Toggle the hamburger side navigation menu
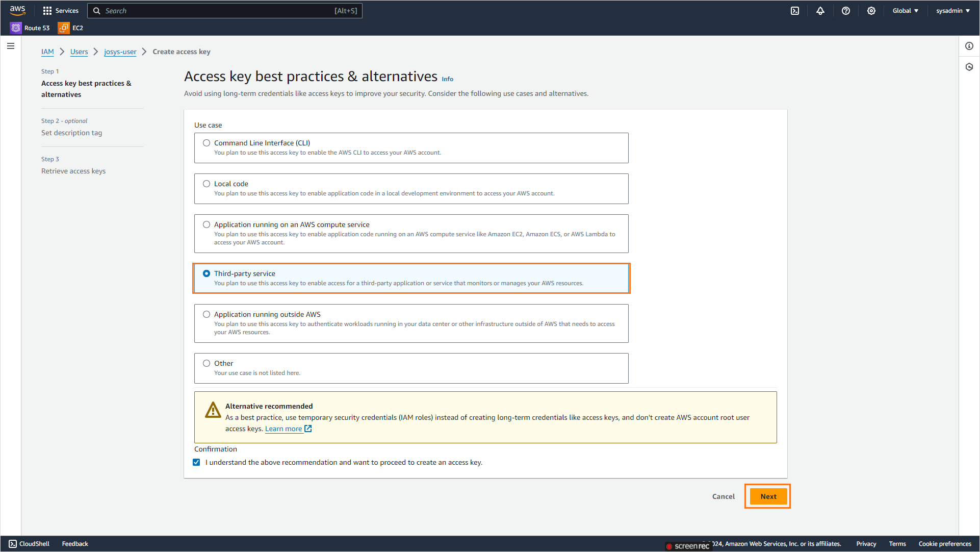This screenshot has height=552, width=980. [x=11, y=46]
